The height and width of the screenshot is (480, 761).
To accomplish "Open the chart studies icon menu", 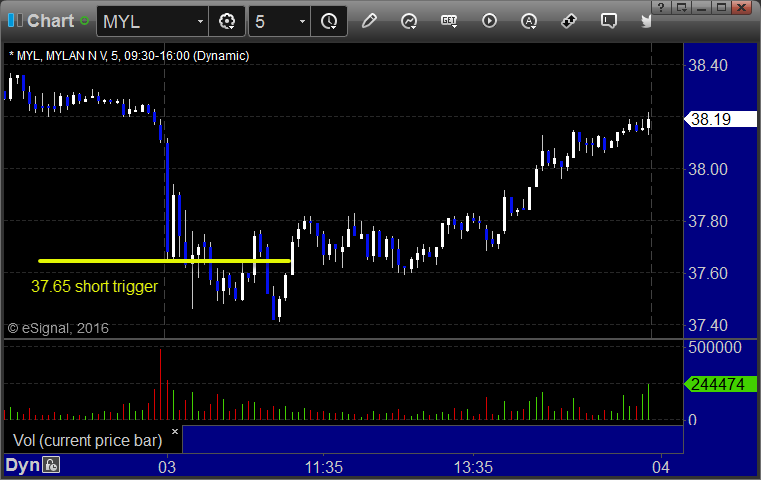I will coord(409,21).
